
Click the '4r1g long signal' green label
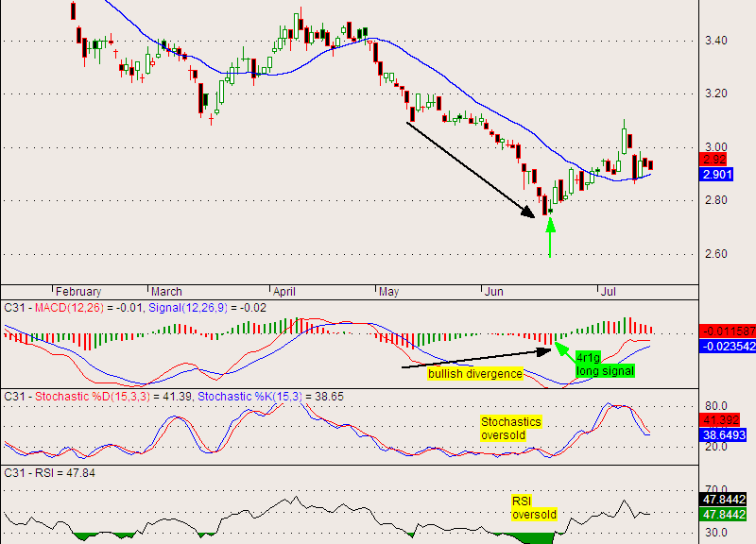[x=604, y=364]
